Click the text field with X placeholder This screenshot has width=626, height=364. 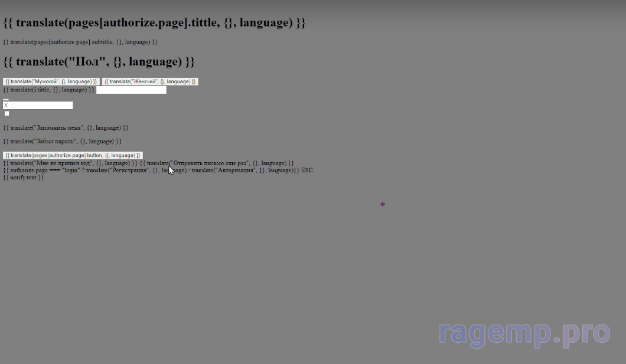point(38,106)
